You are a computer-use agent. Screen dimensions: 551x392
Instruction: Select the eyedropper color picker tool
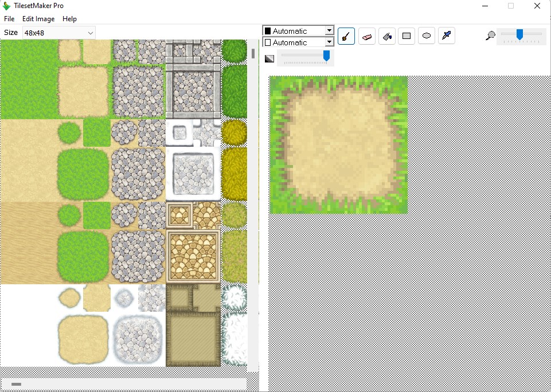pos(447,36)
